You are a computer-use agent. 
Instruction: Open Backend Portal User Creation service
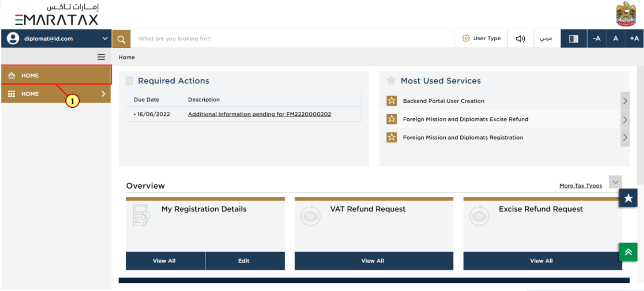pyautogui.click(x=443, y=101)
